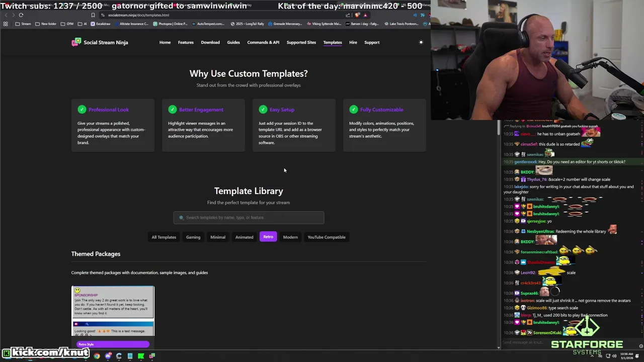Select the Modern filter
This screenshot has width=644, height=362.
click(x=290, y=237)
